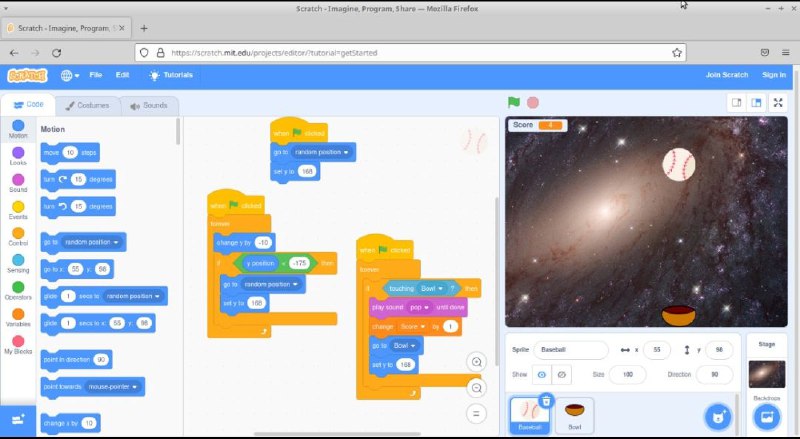The height and width of the screenshot is (439, 800).
Task: Switch to small stage layout
Action: [x=736, y=102]
